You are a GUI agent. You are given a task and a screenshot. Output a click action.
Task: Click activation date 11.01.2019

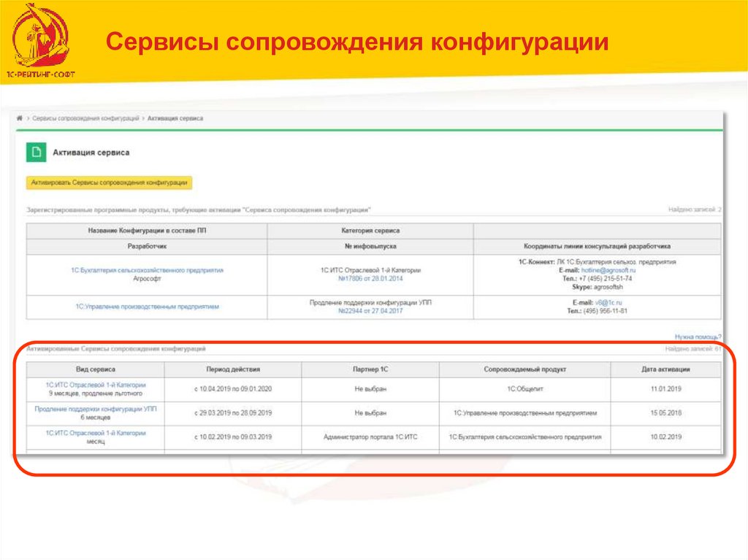click(666, 389)
